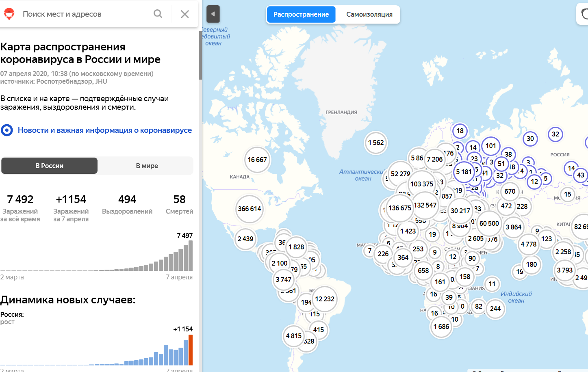Image resolution: width=588 pixels, height=372 pixels.
Task: Click the partially visible top-right map button
Action: 583,14
